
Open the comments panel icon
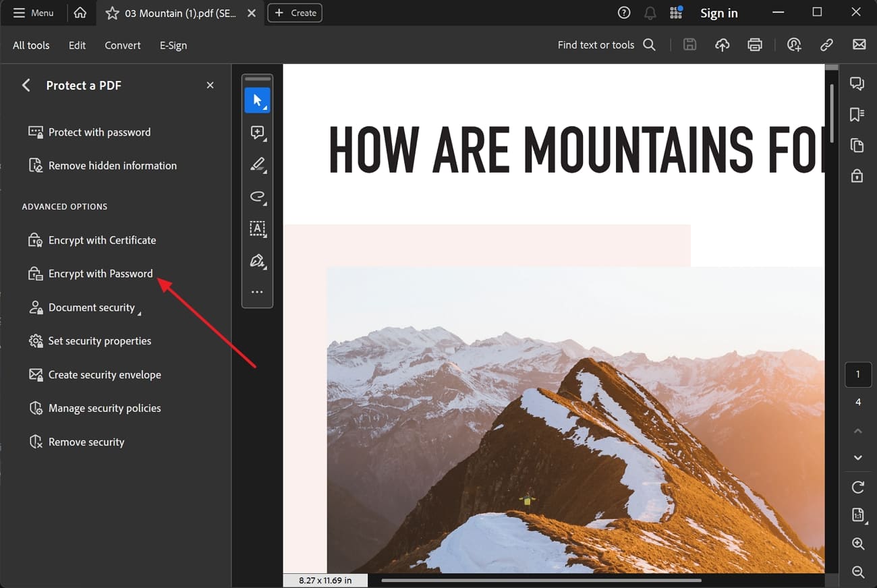click(x=857, y=84)
